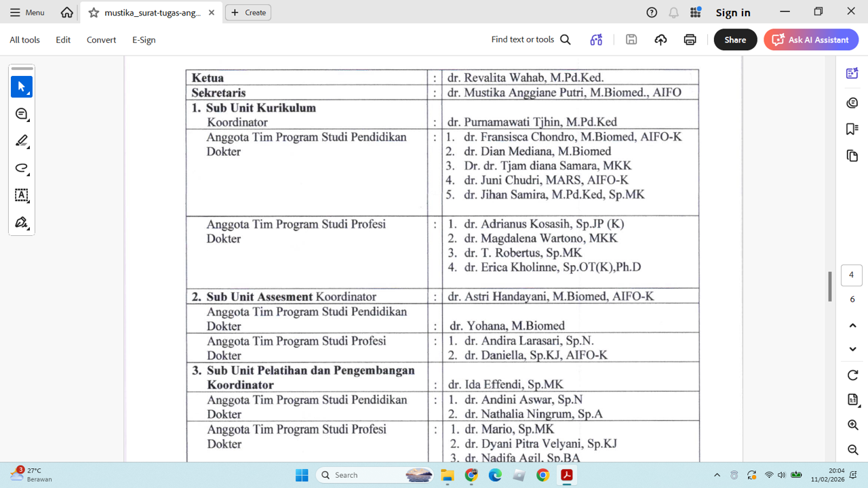Print the document with printer icon
Screen dimensions: 868x488
(690, 40)
